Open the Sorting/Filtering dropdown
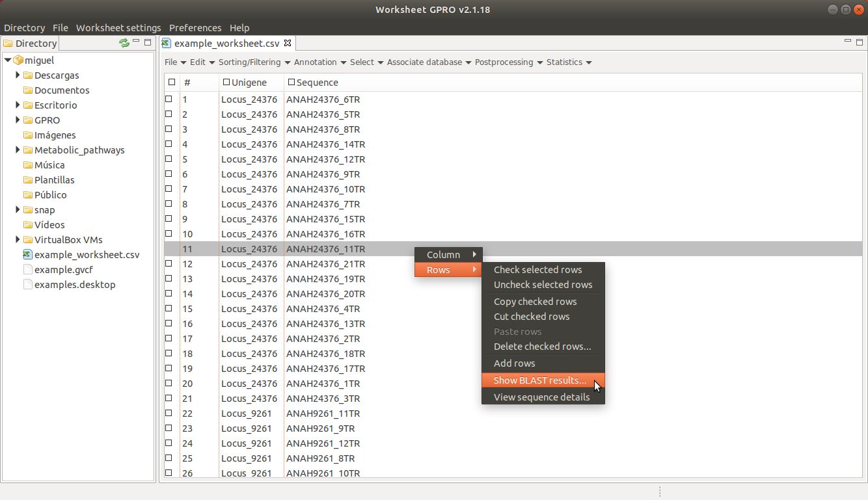Viewport: 868px width, 500px height. tap(254, 62)
